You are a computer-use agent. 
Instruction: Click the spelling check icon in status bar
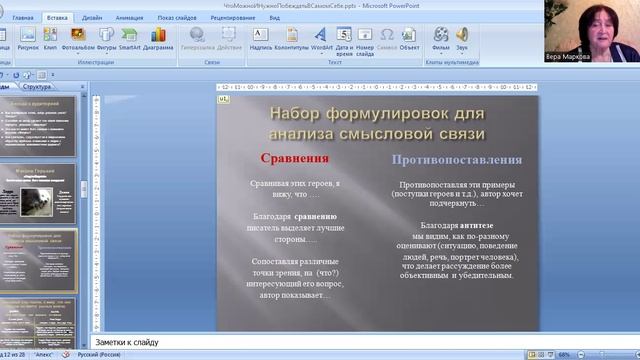click(66, 355)
